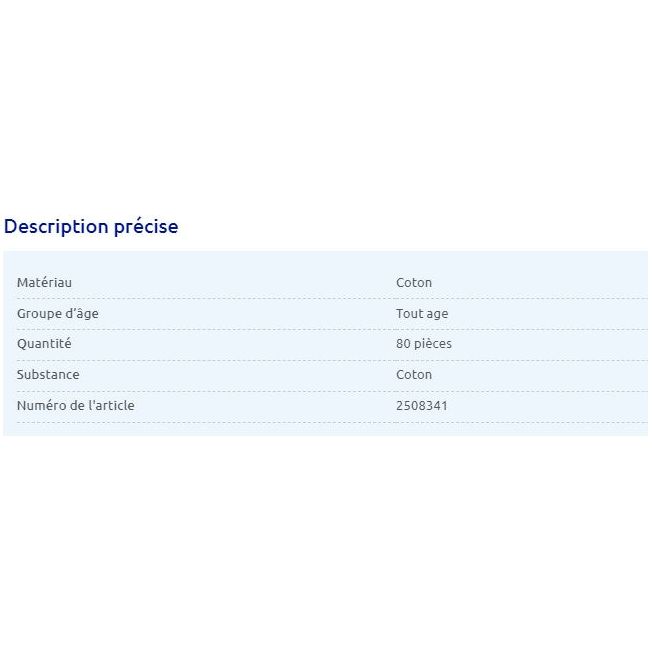Click the '80 pièces' value
The width and height of the screenshot is (652, 652).
coord(424,344)
